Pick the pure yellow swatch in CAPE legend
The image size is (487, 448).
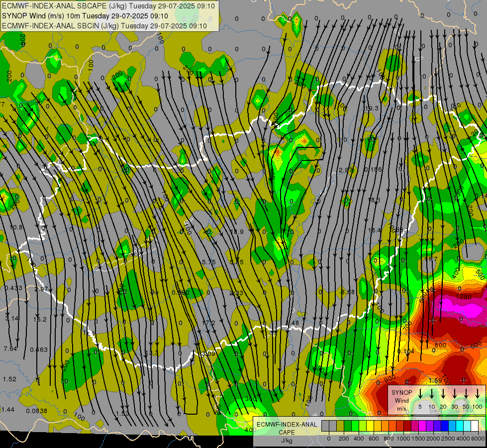[370, 426]
